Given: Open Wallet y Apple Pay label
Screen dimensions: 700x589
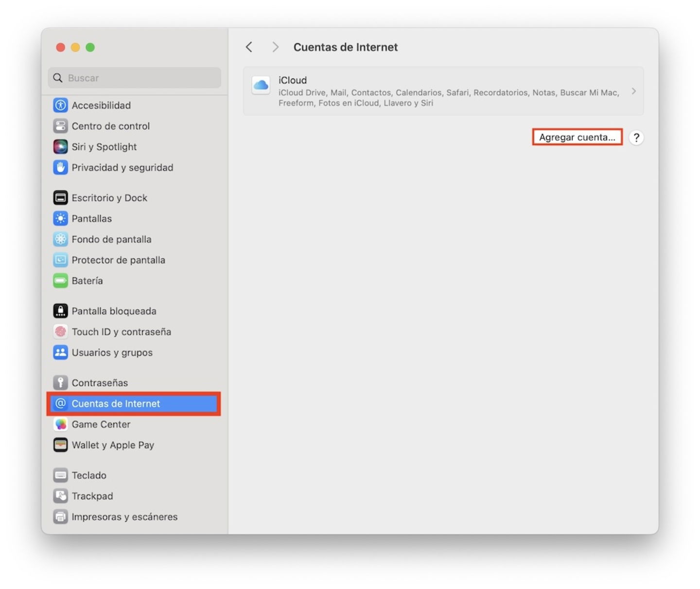Looking at the screenshot, I should point(113,445).
